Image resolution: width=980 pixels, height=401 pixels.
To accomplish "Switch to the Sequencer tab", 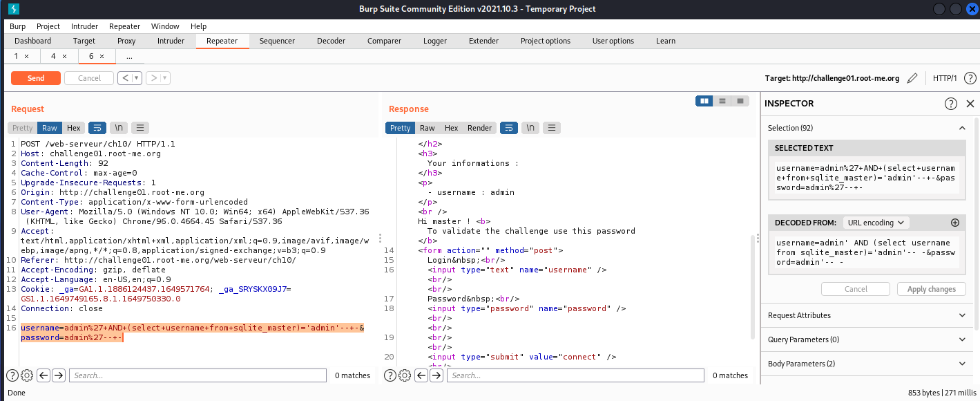I will [x=277, y=41].
